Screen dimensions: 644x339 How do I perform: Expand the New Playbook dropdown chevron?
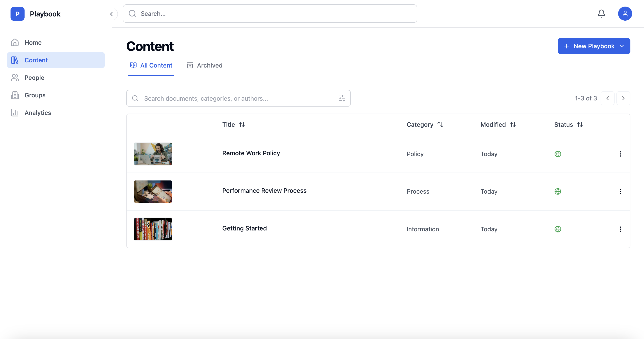(x=622, y=46)
